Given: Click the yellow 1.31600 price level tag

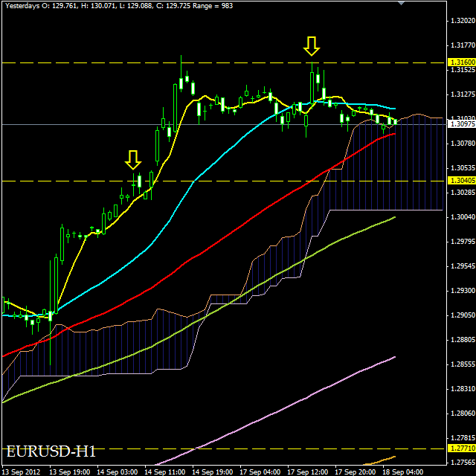Looking at the screenshot, I should coord(461,62).
